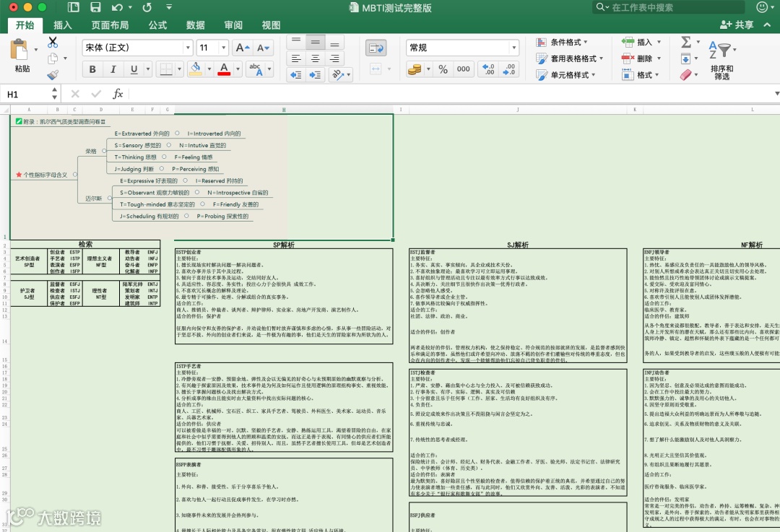Apply percent style format

[x=443, y=69]
